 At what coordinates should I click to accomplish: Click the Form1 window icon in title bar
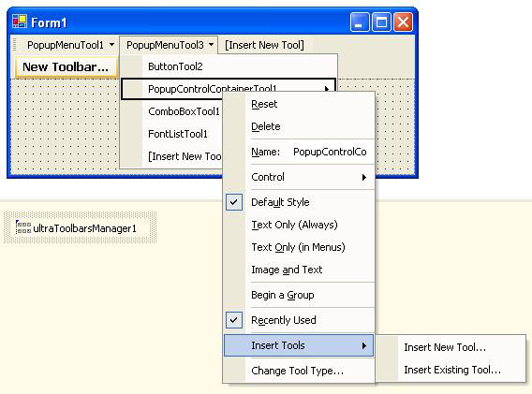coord(20,22)
